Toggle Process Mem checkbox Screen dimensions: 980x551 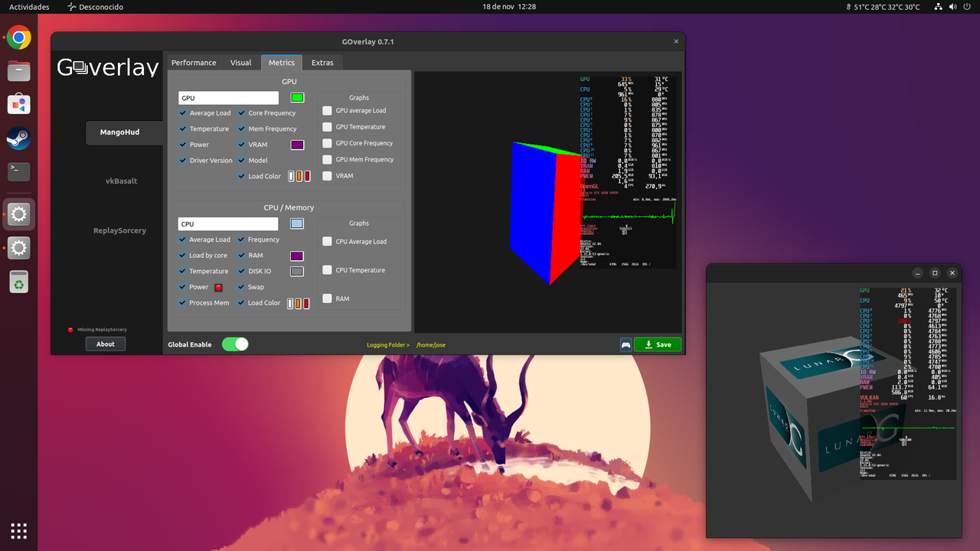point(183,303)
